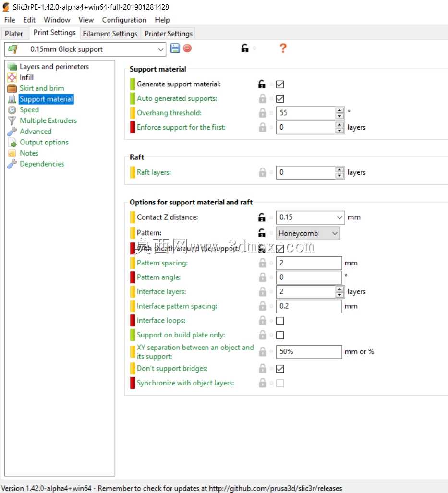Screen dimensions: 448x493
Task: Switch to the Filament Settings tab
Action: coord(110,33)
